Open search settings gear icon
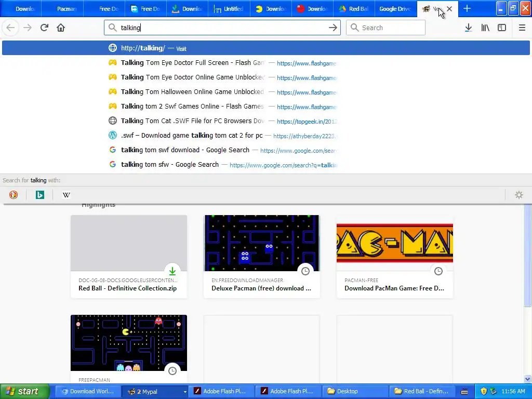Viewport: 532px width, 399px height. click(x=519, y=195)
